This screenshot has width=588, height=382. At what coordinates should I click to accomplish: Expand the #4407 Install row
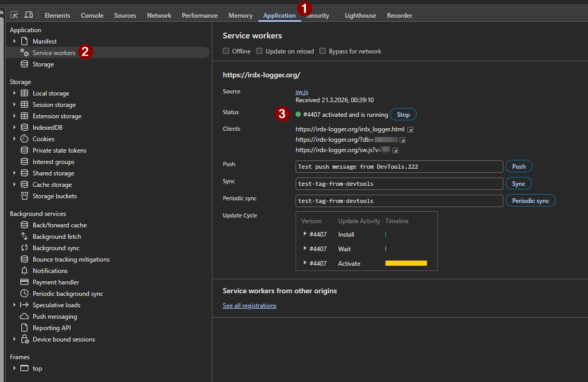pos(305,234)
